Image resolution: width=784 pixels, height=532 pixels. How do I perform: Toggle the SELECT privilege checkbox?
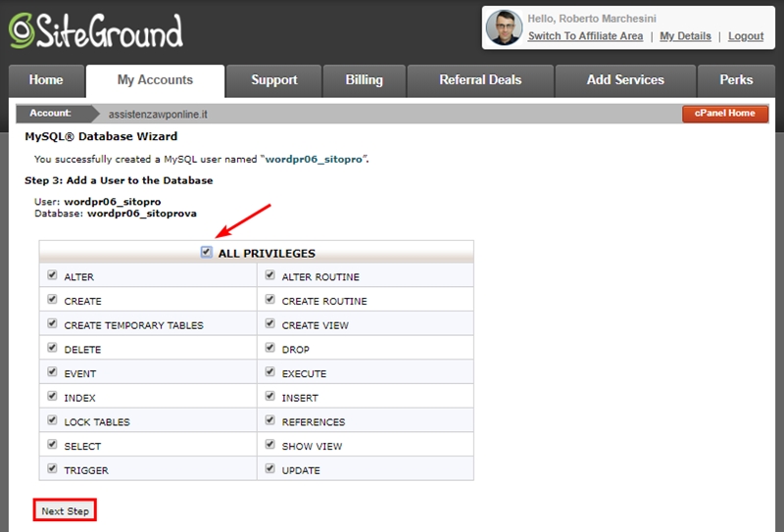tap(52, 444)
